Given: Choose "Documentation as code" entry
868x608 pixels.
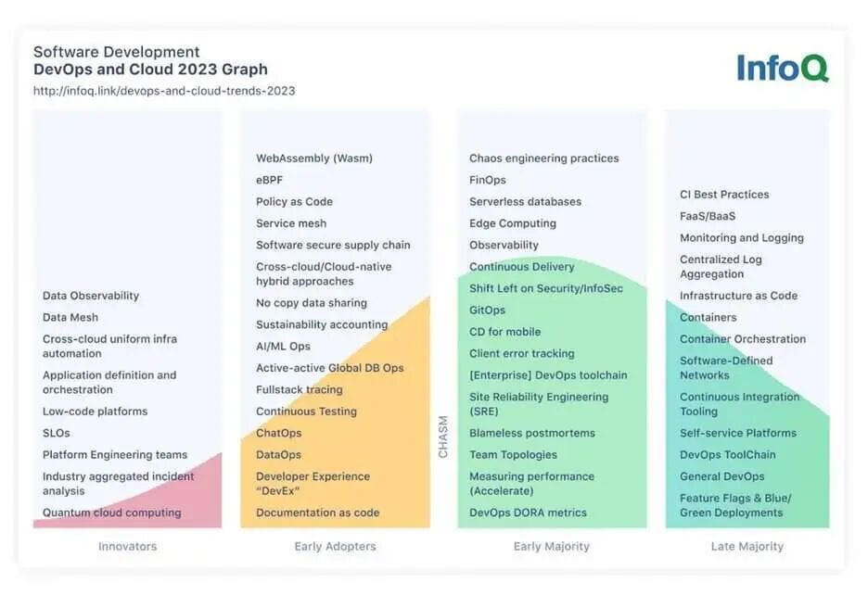Looking at the screenshot, I should click(318, 513).
